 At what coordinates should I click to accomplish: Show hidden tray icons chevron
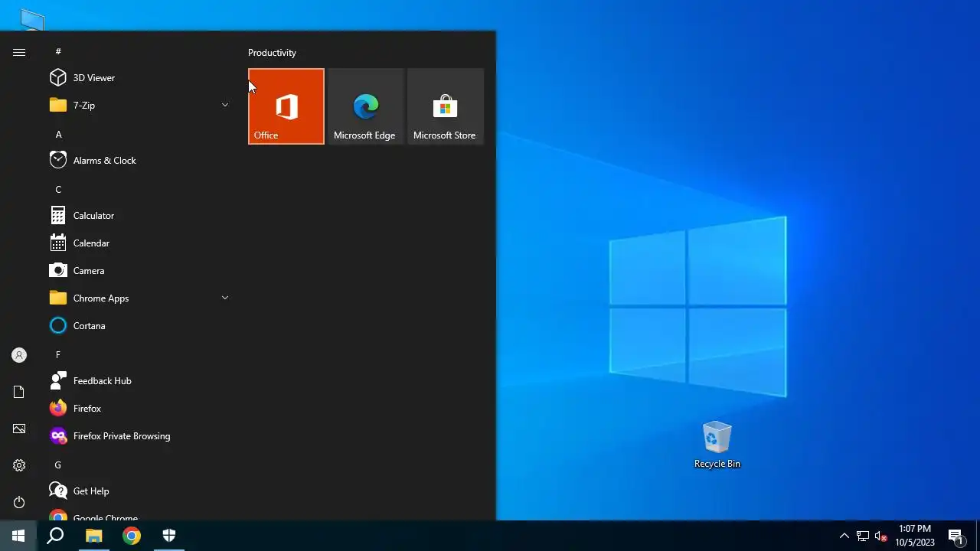pyautogui.click(x=844, y=536)
